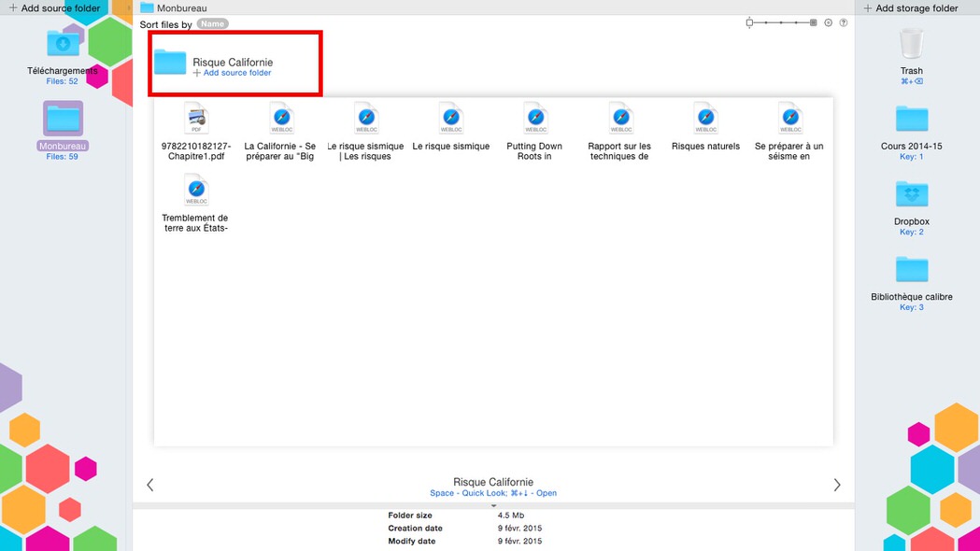Click the Add source folder button in sidebar
Viewport: 980px width, 551px height.
click(54, 8)
